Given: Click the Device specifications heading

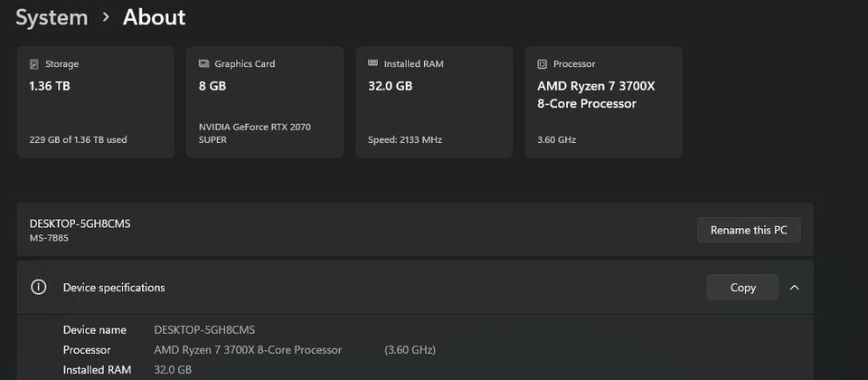Looking at the screenshot, I should pyautogui.click(x=114, y=288).
